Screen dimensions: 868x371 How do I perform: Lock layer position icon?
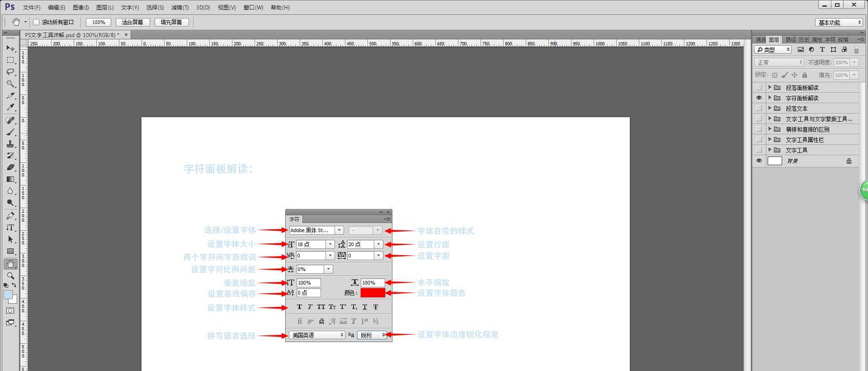[795, 75]
